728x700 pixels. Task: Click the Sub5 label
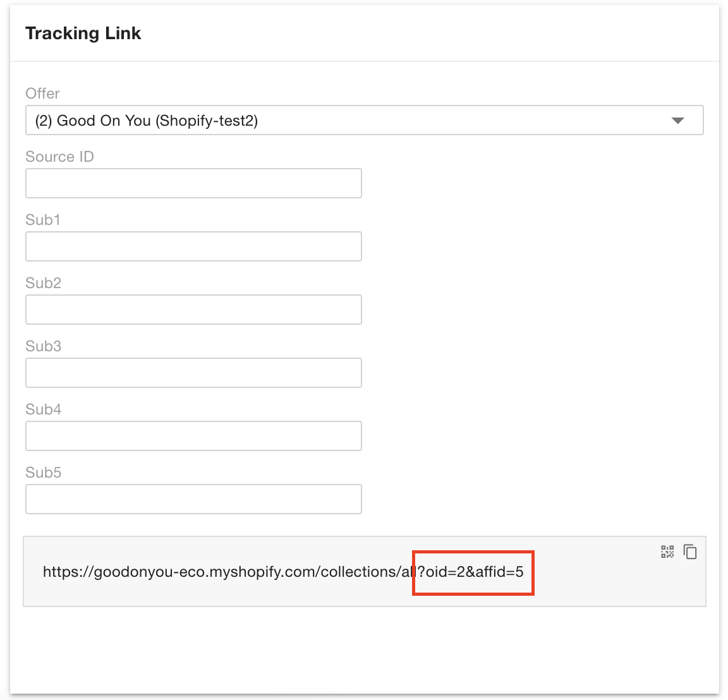click(43, 473)
